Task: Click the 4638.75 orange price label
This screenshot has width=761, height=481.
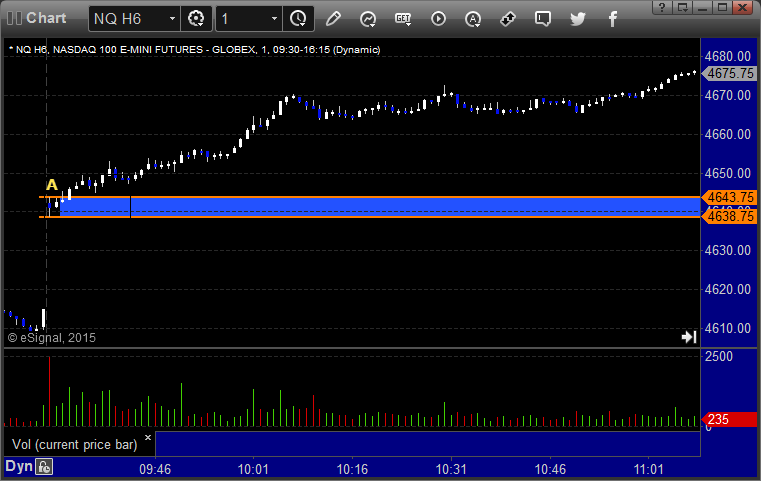Action: 729,216
